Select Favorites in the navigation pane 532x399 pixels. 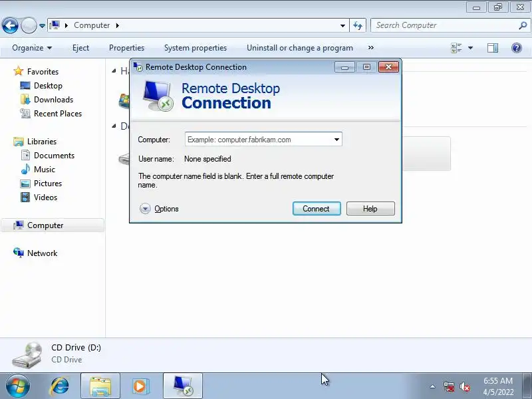tap(43, 72)
